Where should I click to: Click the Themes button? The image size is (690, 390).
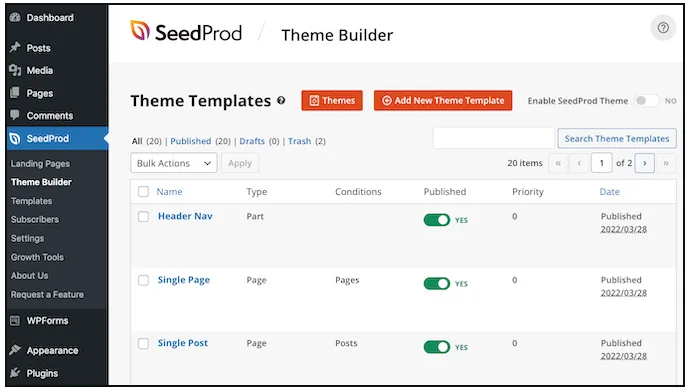click(332, 101)
